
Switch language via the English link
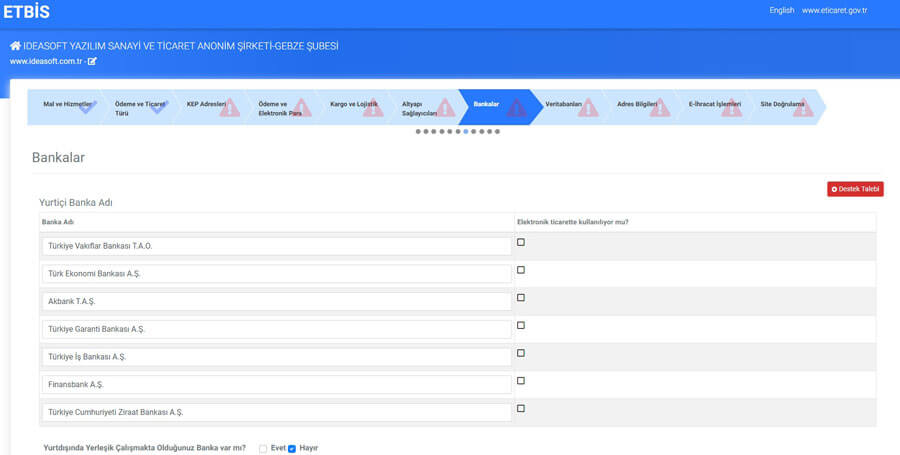coord(782,10)
